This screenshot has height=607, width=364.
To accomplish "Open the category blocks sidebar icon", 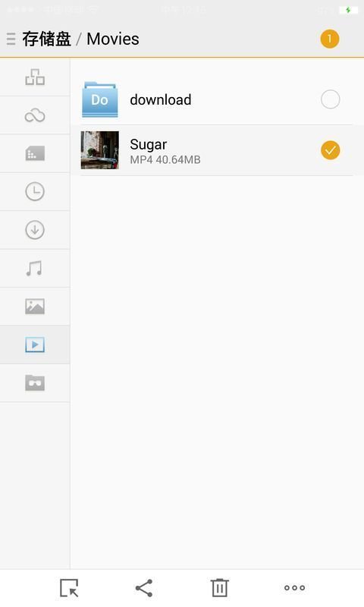I will pos(35,77).
